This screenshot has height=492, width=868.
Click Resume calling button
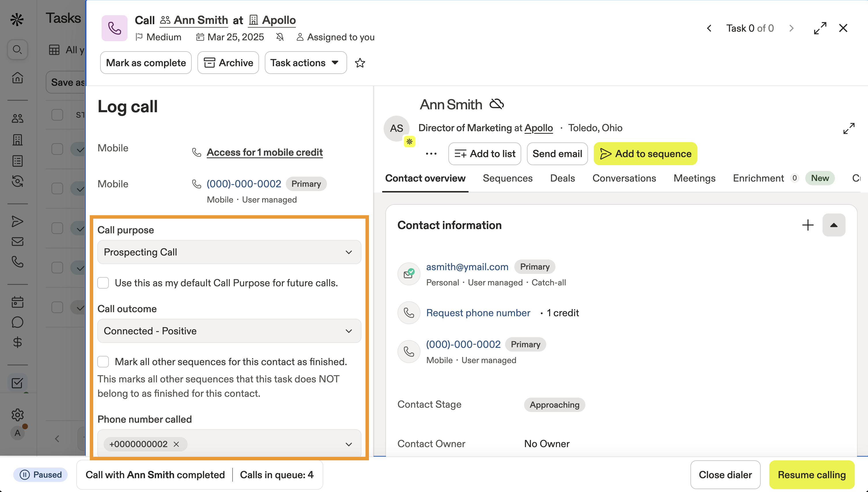(x=812, y=474)
